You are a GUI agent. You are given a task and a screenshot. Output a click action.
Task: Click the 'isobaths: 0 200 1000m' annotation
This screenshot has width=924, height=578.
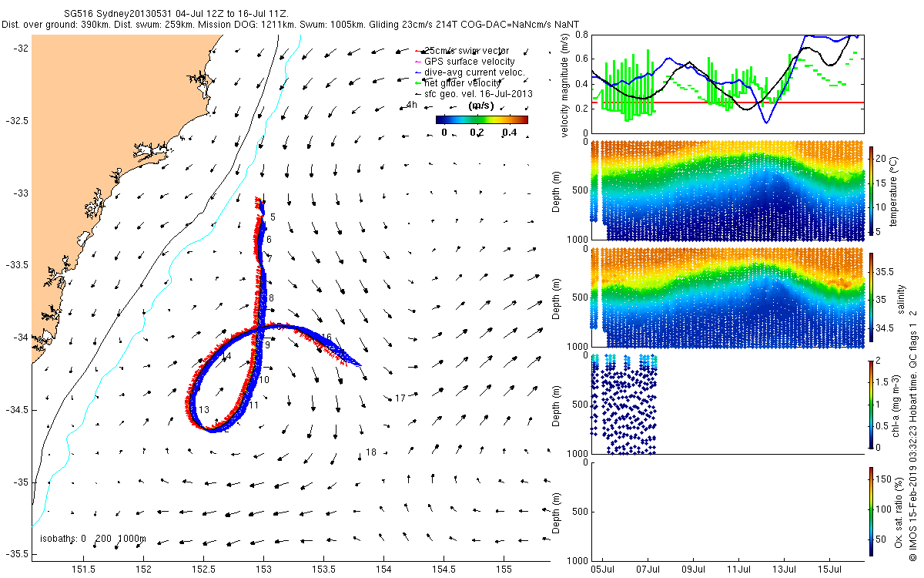(92, 538)
